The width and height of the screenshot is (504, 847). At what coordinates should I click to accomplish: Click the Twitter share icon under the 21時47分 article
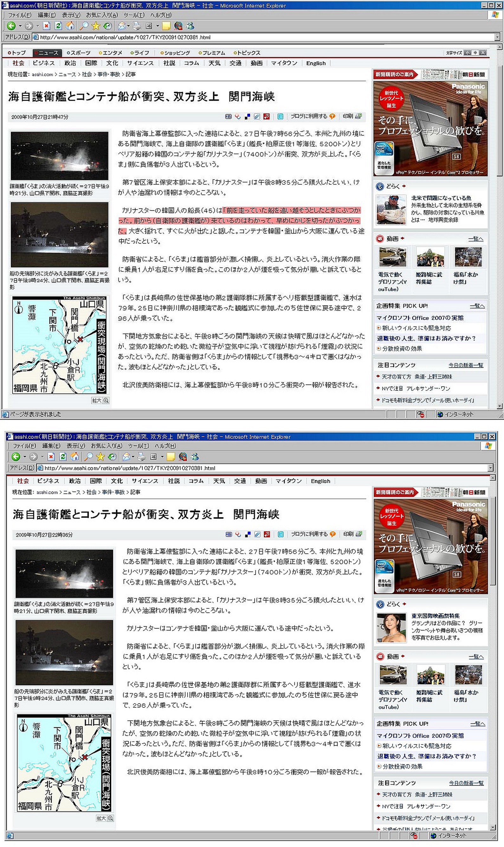(280, 117)
